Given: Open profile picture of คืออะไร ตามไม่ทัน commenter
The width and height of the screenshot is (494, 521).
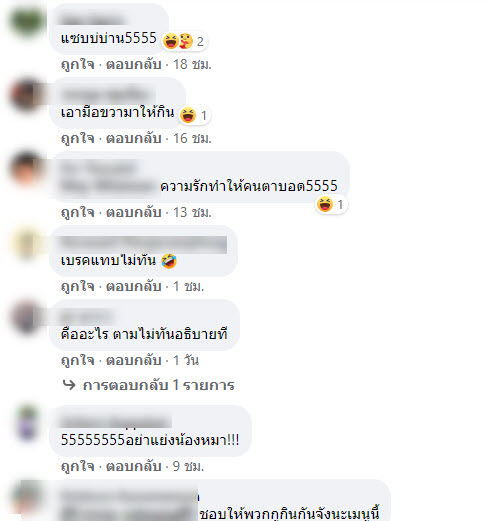Looking at the screenshot, I should pyautogui.click(x=27, y=317).
